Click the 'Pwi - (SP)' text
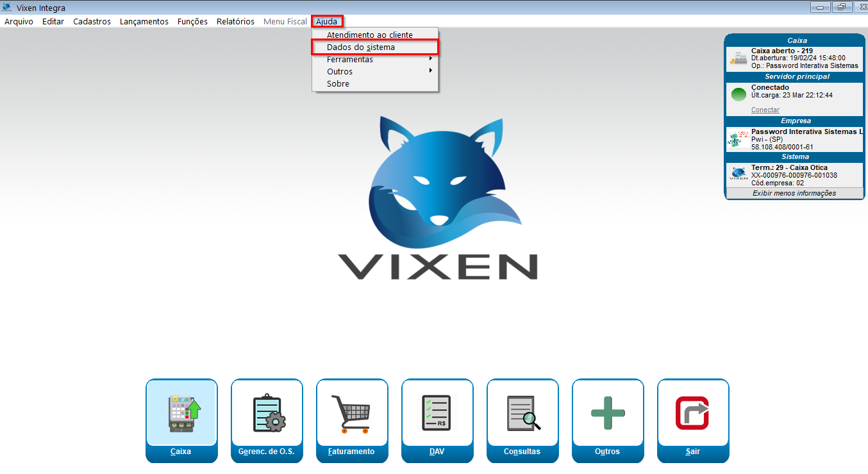868x474 pixels. [x=768, y=139]
